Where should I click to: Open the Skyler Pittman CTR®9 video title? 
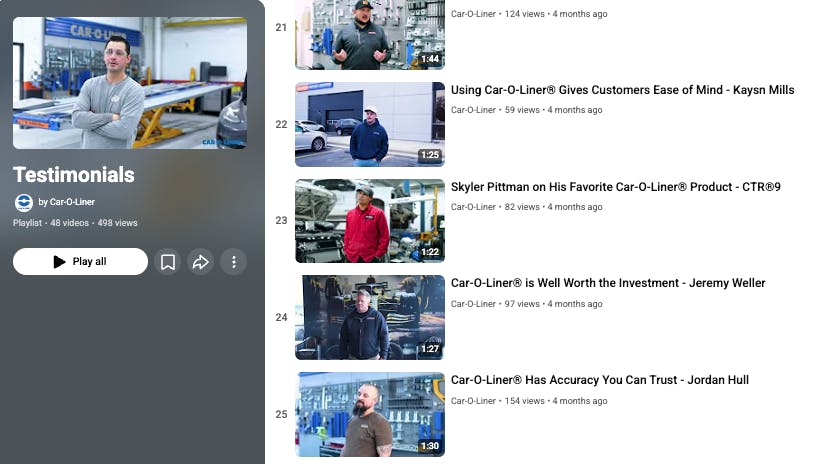[615, 187]
